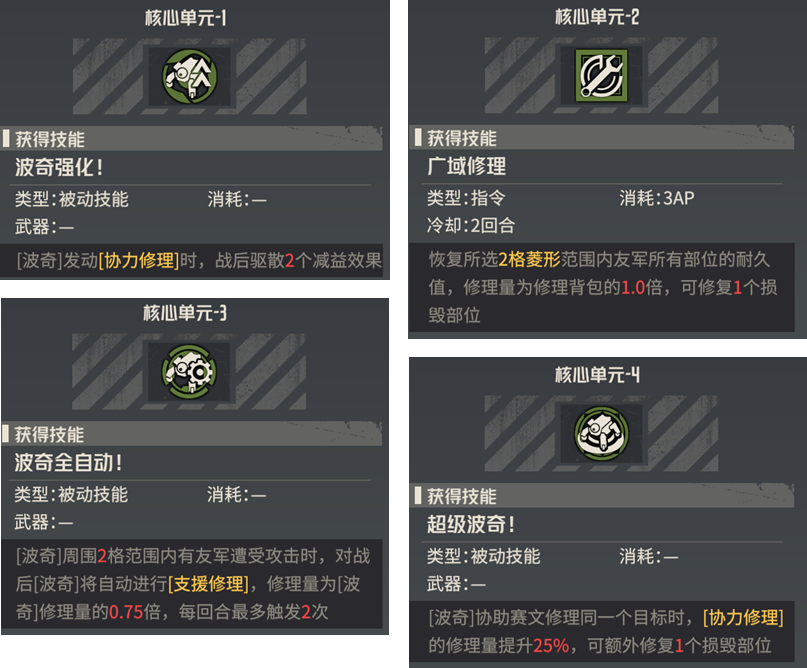The image size is (807, 668).
Task: Click the 消耗:3AP cost label
Action: click(657, 198)
